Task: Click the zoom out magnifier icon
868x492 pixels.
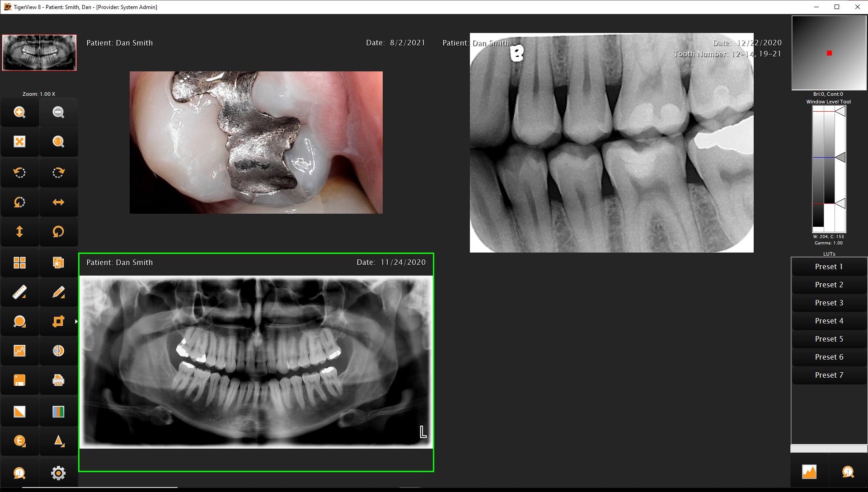Action: click(x=58, y=112)
